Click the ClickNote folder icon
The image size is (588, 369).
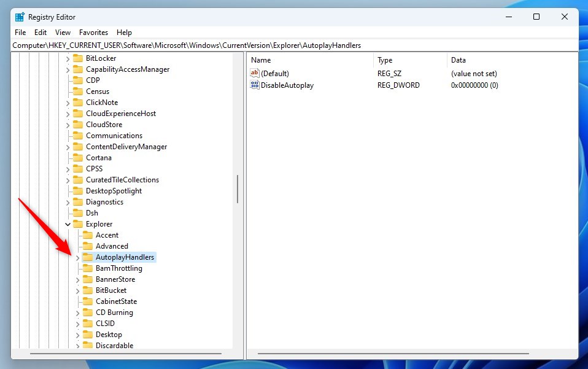click(x=77, y=103)
